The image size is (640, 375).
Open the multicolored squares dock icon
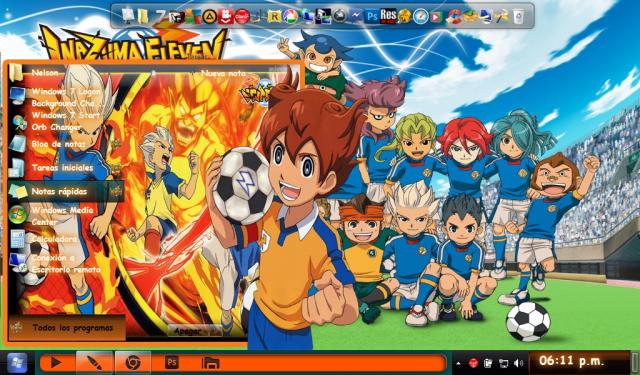coord(193,17)
